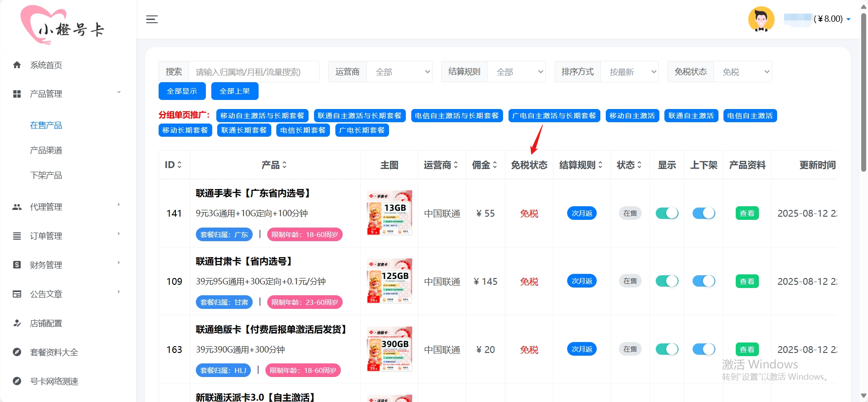Click the 小橙号卡 logo
Viewport: 868px width, 402px height.
tap(62, 25)
